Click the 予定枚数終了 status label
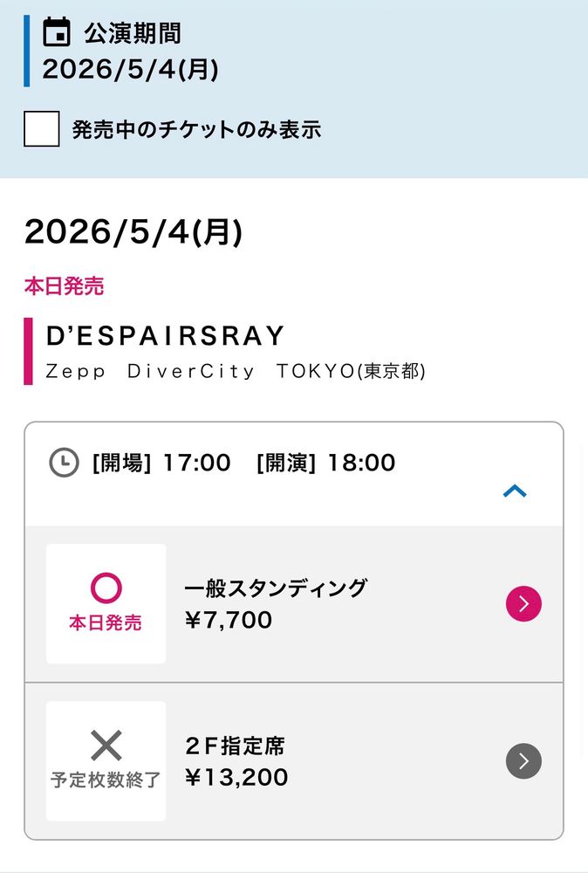This screenshot has height=873, width=588. tap(106, 780)
